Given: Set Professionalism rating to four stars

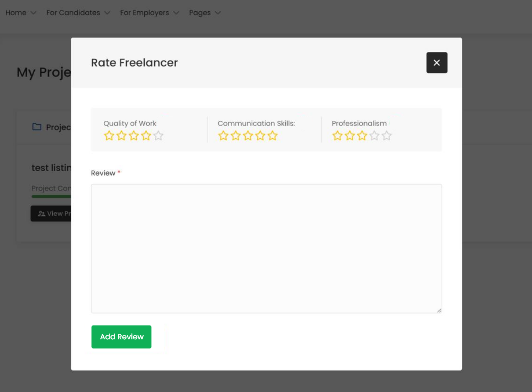Looking at the screenshot, I should click(374, 136).
